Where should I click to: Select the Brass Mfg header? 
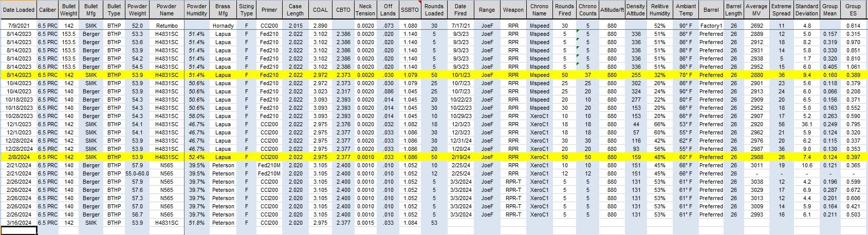click(x=223, y=10)
